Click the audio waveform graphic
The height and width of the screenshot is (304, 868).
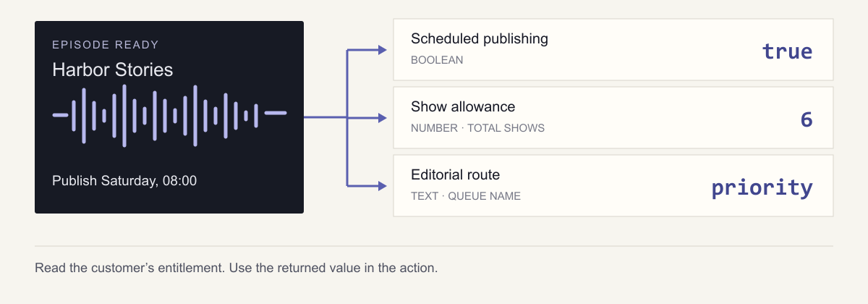169,115
